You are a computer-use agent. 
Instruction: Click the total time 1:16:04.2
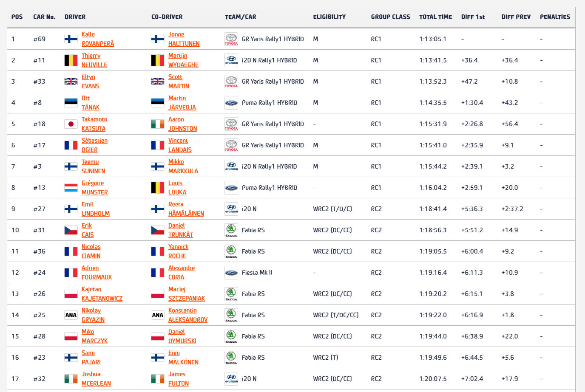coord(433,188)
